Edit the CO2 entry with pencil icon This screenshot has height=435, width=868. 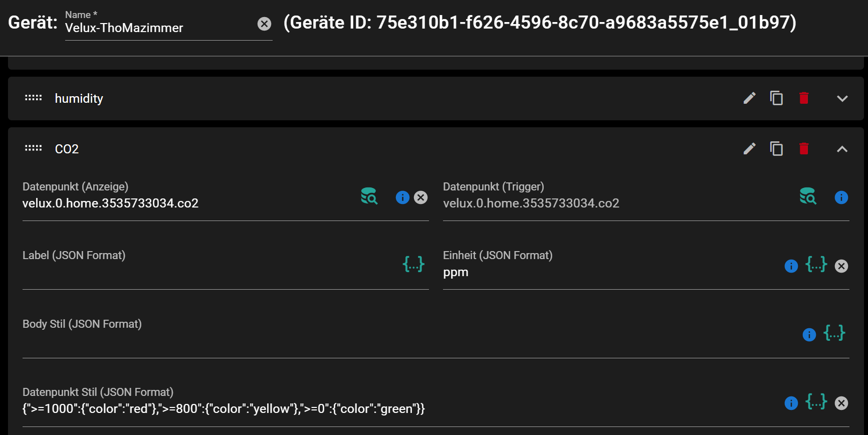pos(749,148)
